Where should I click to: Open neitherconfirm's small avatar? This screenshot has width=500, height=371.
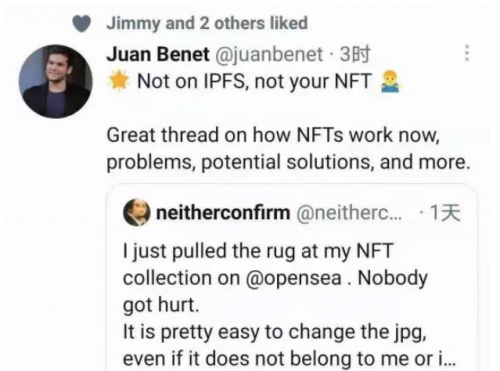(137, 212)
